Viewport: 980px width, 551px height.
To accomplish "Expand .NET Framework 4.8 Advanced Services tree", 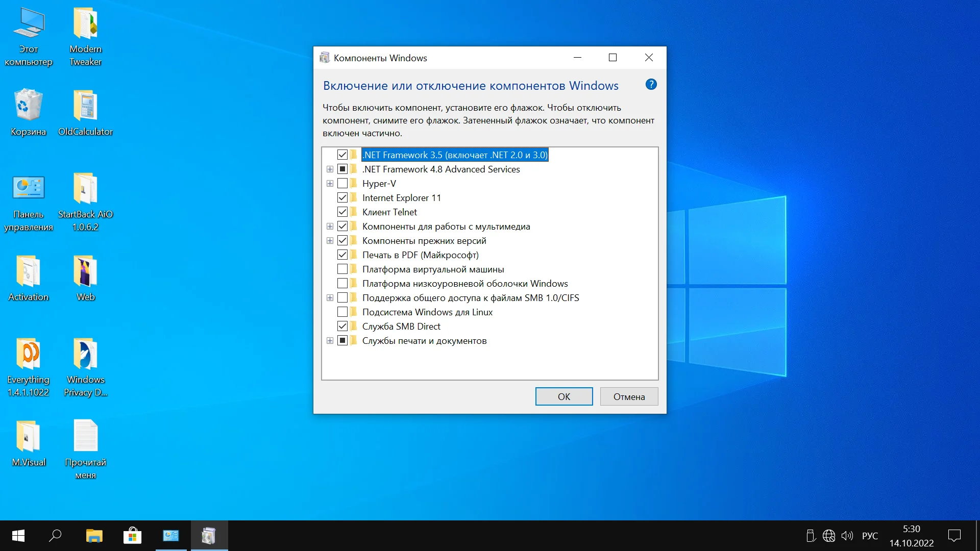I will click(329, 169).
